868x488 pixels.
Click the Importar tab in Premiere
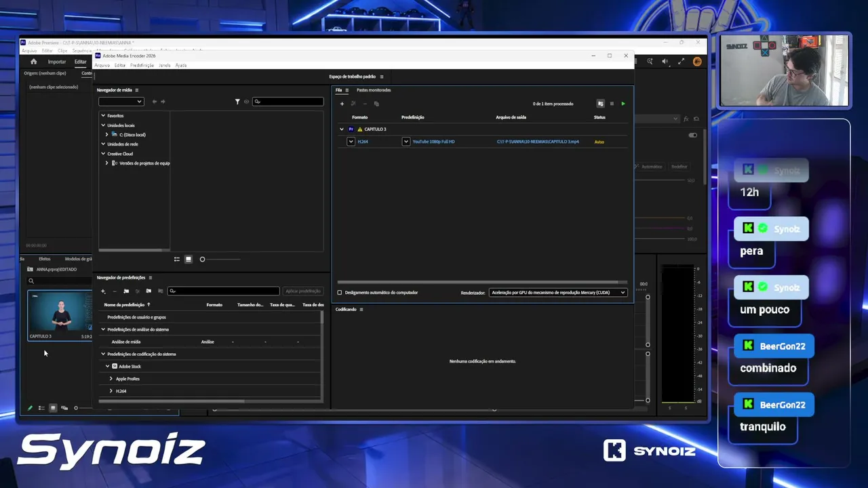click(57, 62)
